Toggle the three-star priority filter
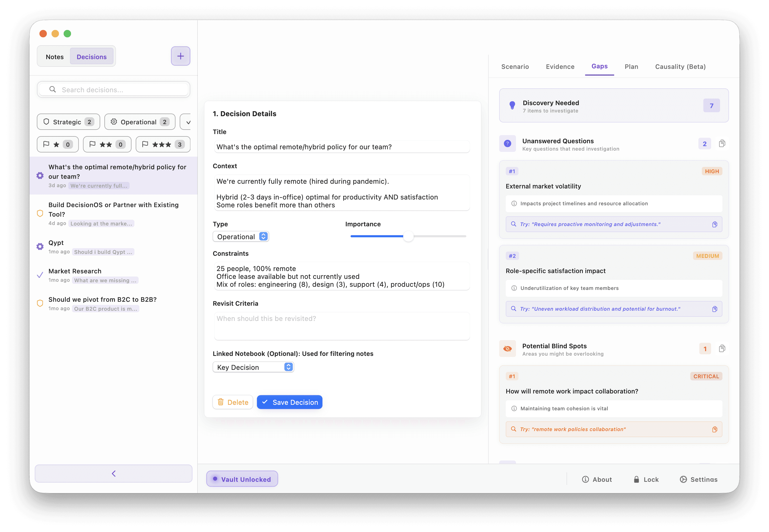 tap(163, 144)
